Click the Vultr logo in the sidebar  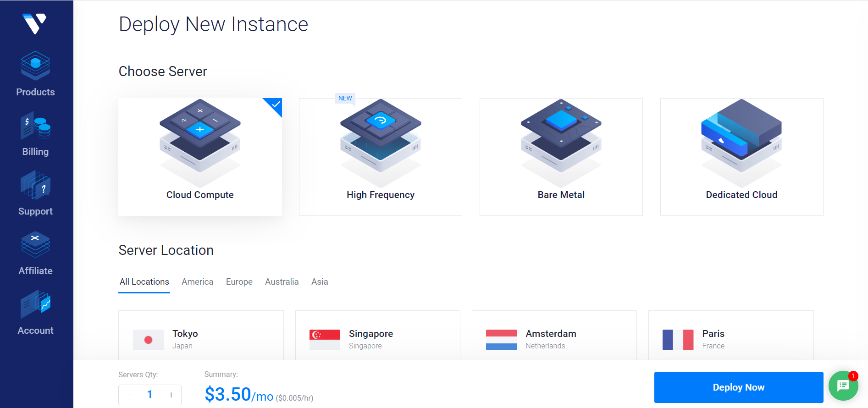[35, 23]
